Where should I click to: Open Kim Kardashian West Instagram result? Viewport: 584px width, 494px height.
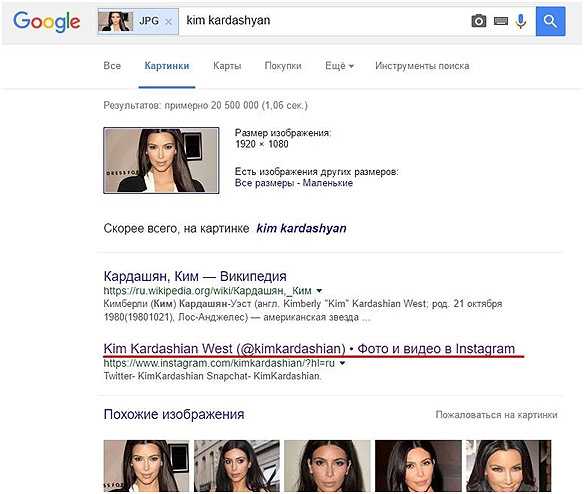[309, 349]
